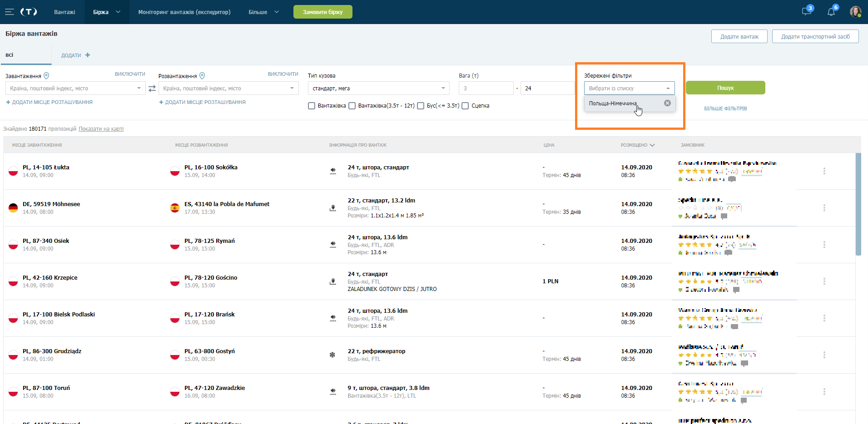Open chat messages icon with badge 3
868x424 pixels.
pos(807,11)
